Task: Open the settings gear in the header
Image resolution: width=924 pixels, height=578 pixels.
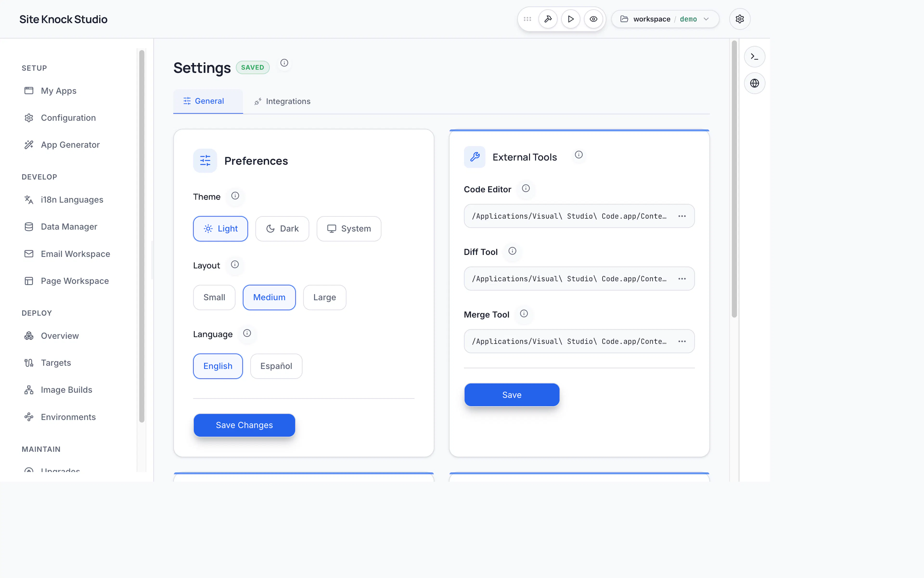Action: [x=740, y=19]
